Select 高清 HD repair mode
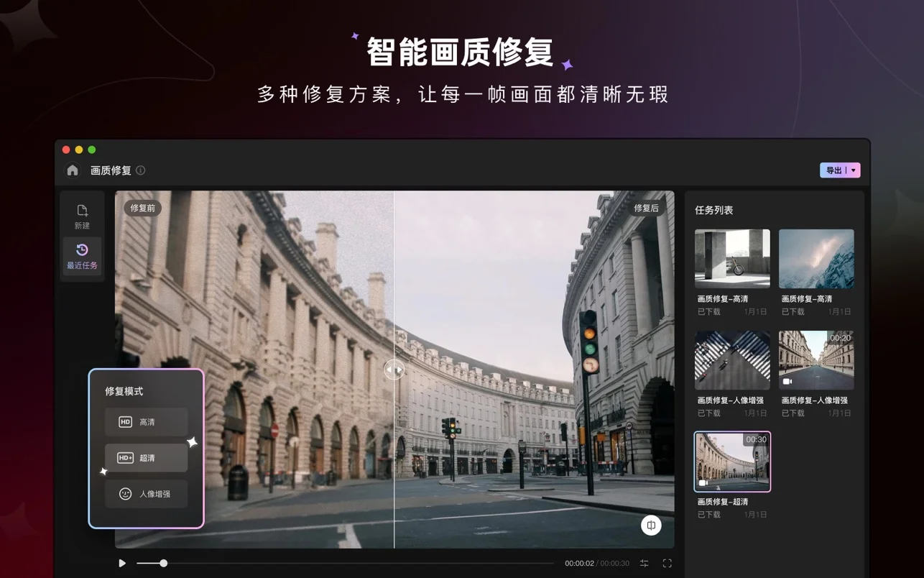Image resolution: width=924 pixels, height=578 pixels. pyautogui.click(x=147, y=422)
